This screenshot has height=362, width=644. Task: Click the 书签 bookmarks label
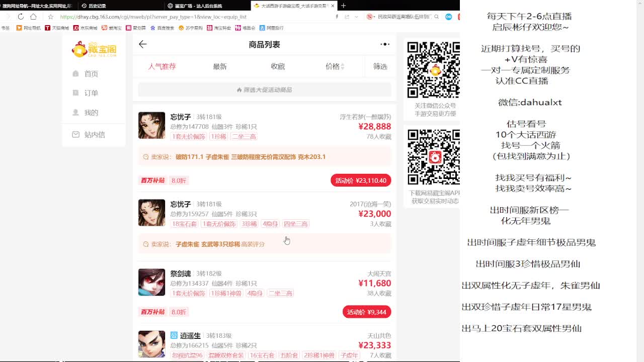coord(5,28)
